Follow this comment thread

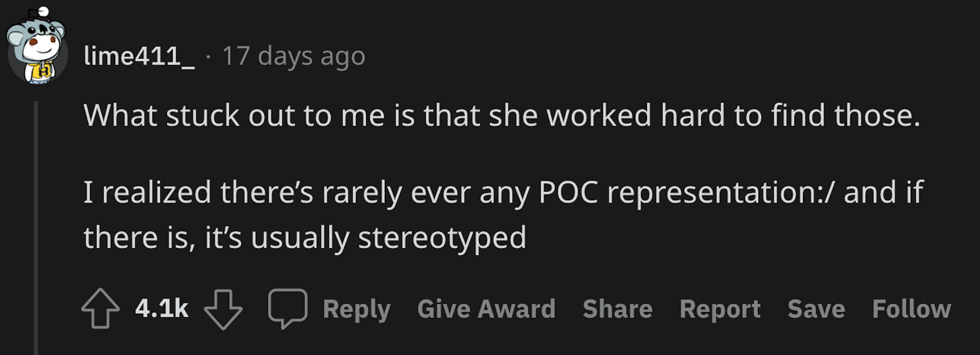coord(911,309)
